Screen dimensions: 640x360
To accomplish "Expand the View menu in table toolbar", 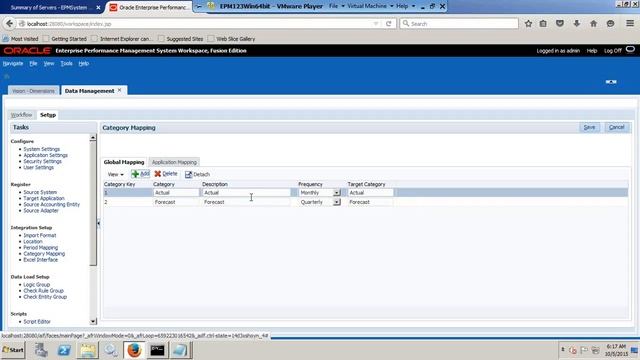I will point(116,174).
